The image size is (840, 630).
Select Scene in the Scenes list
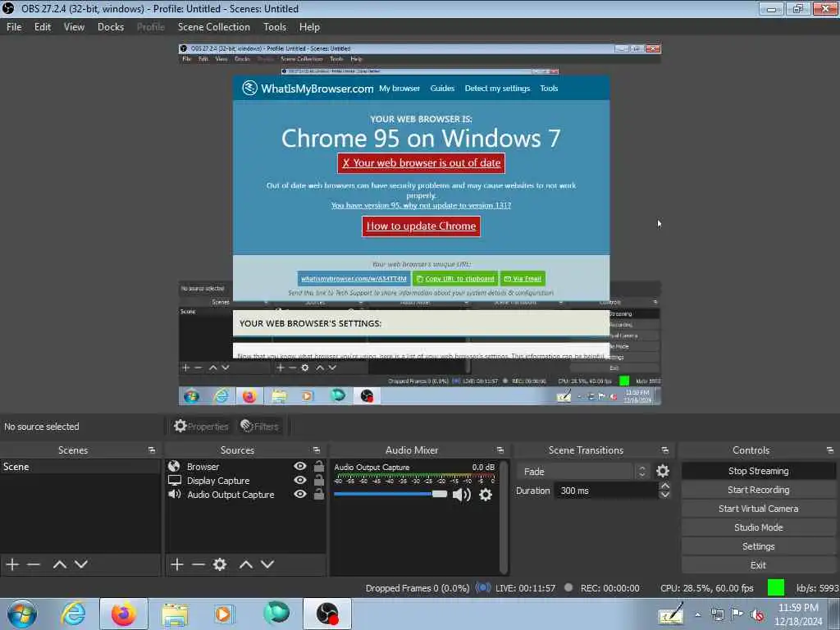80,467
